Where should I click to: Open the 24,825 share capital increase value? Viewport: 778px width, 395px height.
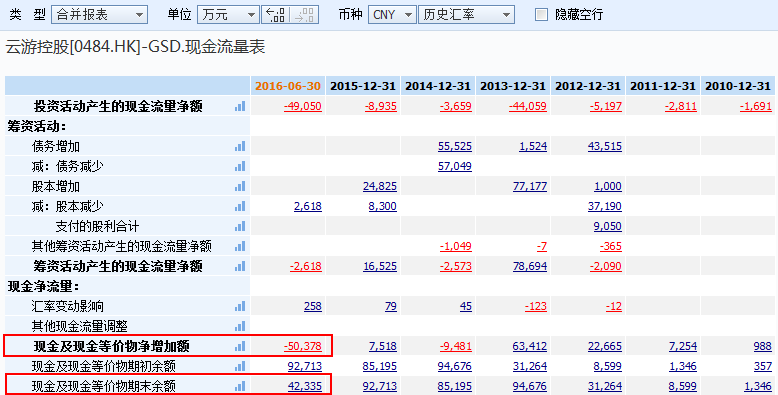(380, 187)
